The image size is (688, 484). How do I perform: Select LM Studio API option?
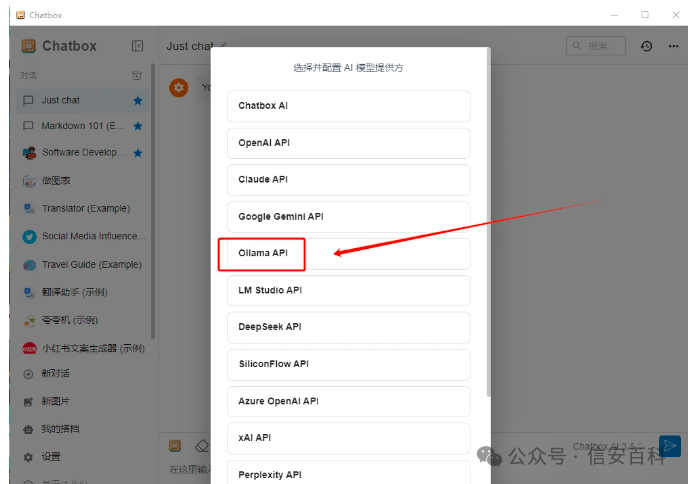tap(348, 290)
